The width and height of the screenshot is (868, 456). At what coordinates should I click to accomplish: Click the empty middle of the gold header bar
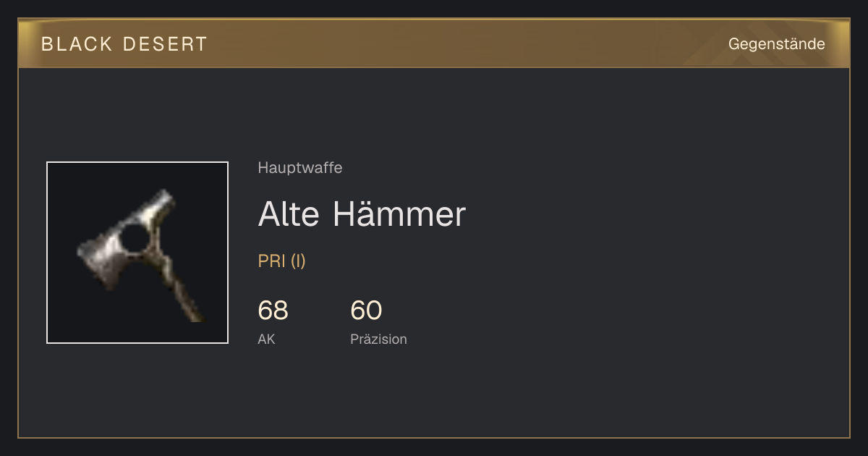463,44
